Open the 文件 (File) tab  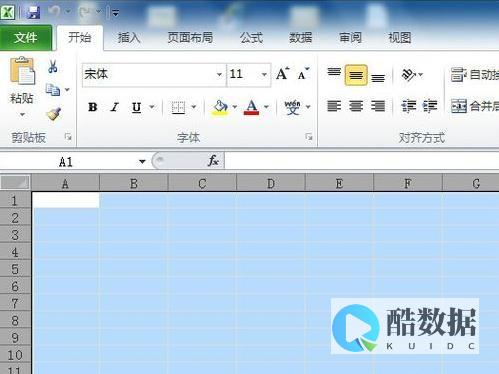[26, 37]
